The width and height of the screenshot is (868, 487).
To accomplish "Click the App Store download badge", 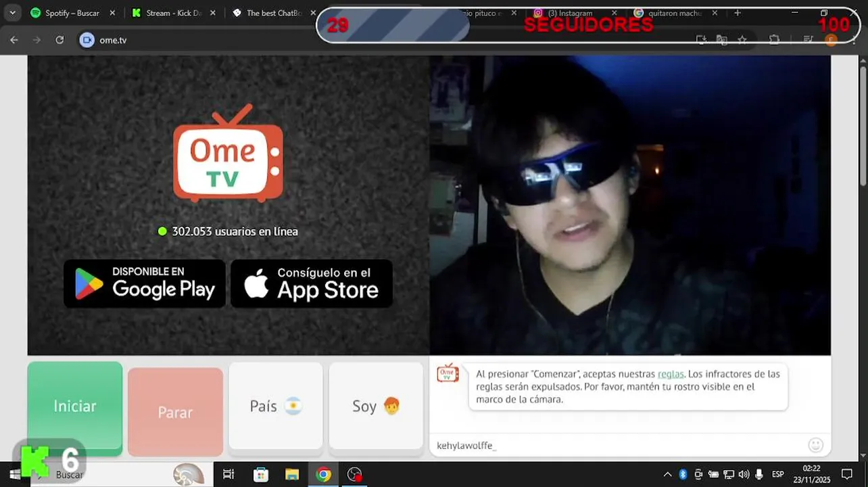I will pos(312,283).
